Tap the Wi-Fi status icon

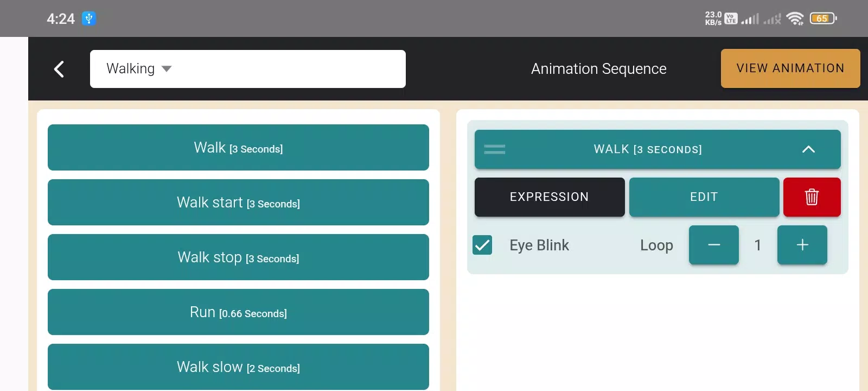coord(795,18)
